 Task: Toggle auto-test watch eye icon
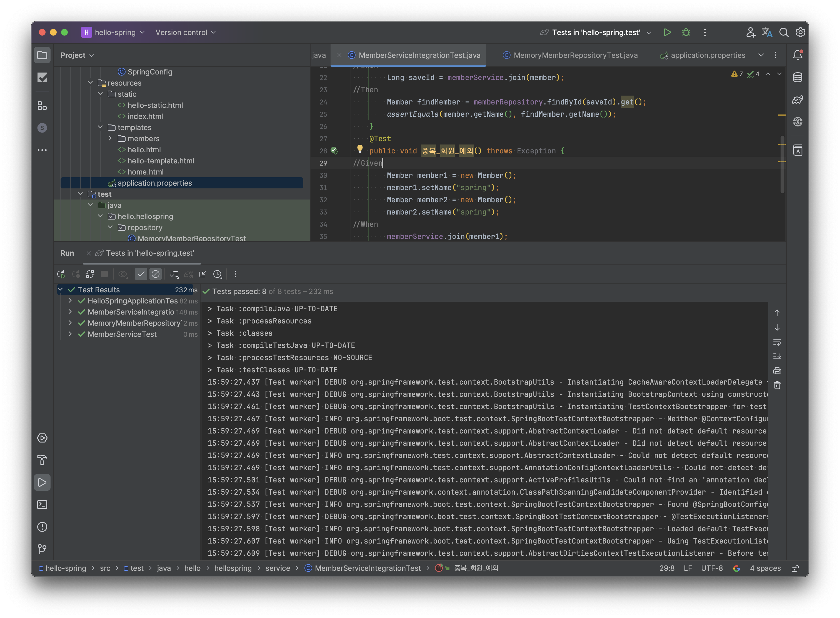tap(123, 274)
